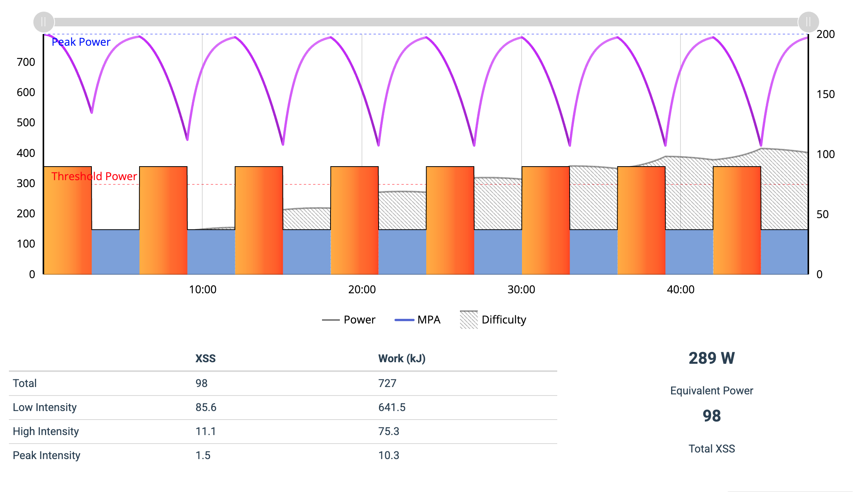The height and width of the screenshot is (492, 868).
Task: Click the Power black line legend icon
Action: coord(331,320)
